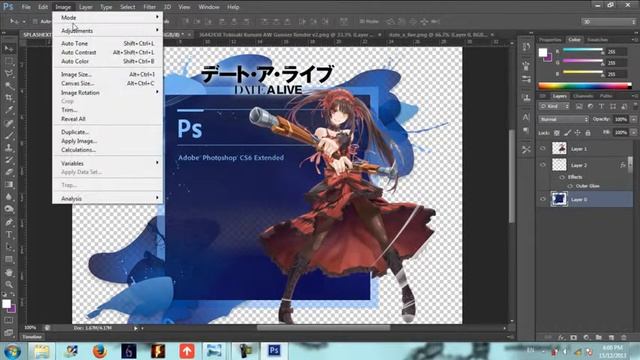Select the Move tool

pos(9,49)
